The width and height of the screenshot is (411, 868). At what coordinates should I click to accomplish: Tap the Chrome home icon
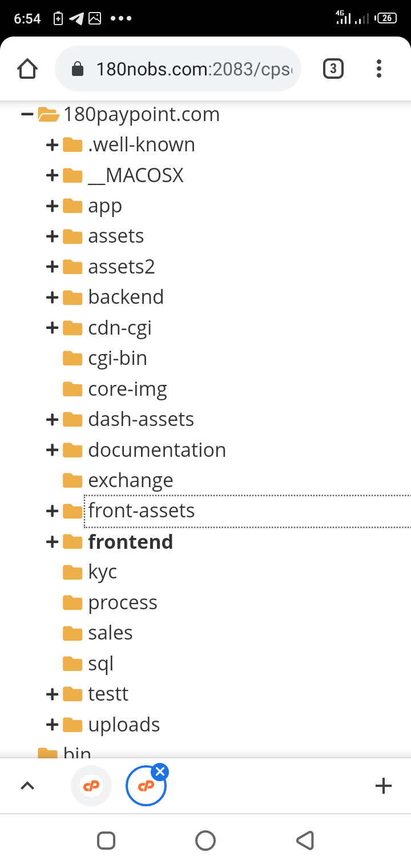[27, 69]
